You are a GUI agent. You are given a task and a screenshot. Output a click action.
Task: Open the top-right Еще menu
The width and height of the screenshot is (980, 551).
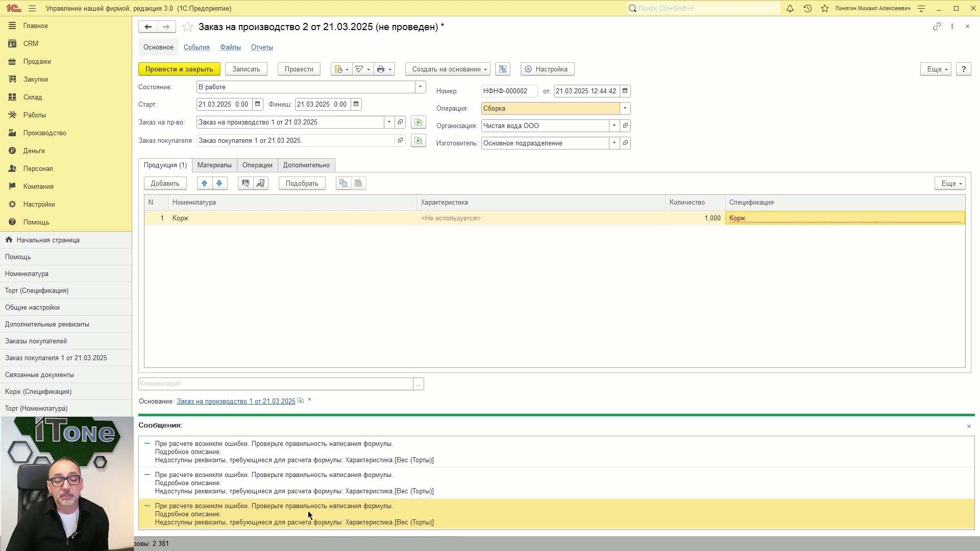pos(936,69)
